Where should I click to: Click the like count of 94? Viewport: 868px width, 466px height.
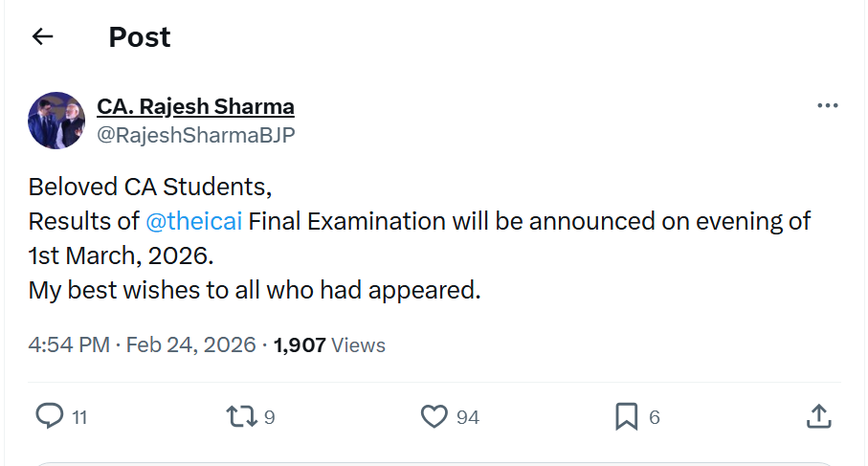(467, 417)
